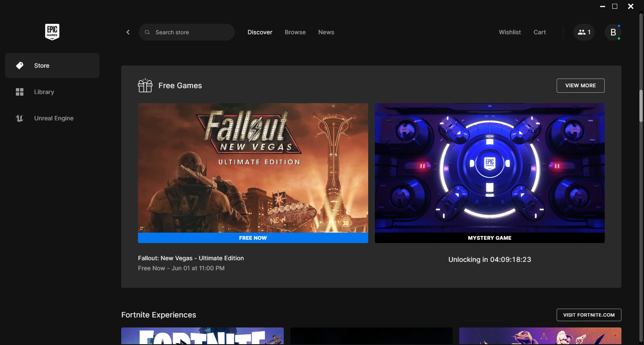Viewport: 644px width, 345px height.
Task: Select the Discover tab
Action: [260, 32]
